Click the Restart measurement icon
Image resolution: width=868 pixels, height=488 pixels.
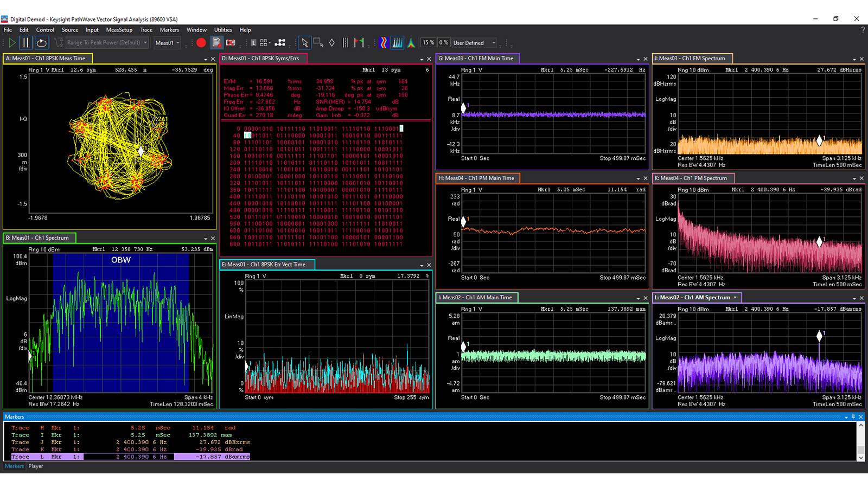click(x=41, y=43)
